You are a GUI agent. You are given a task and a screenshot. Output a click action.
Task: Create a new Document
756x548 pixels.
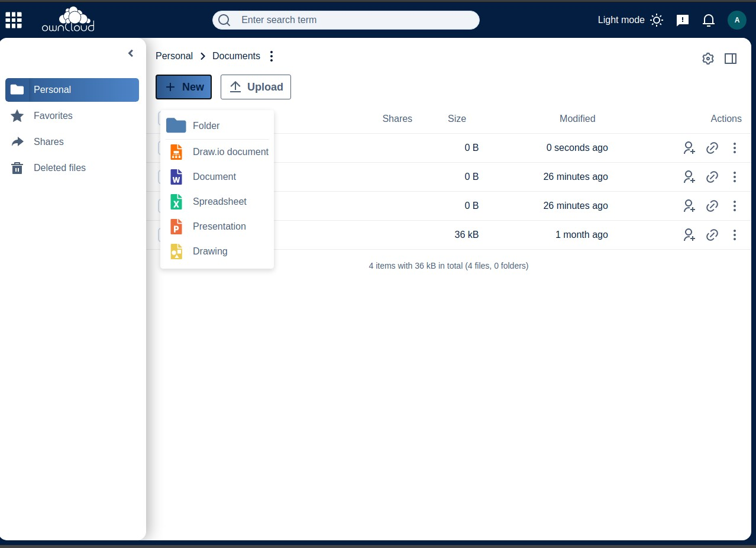coord(217,177)
